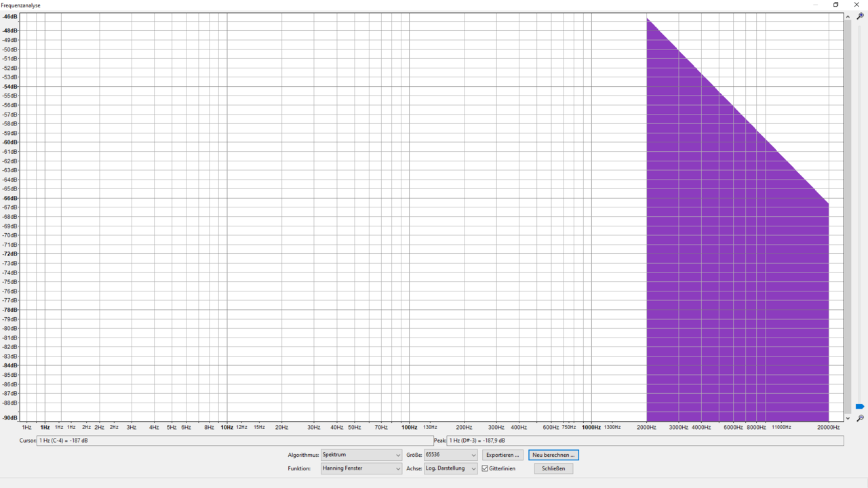Click the -50dB axis label
The image size is (868, 488).
10,49
